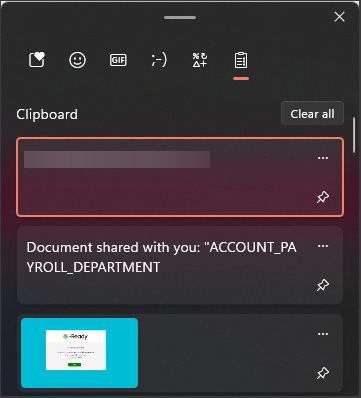361x398 pixels.
Task: Close the emoji and clipboard panel
Action: tap(339, 17)
